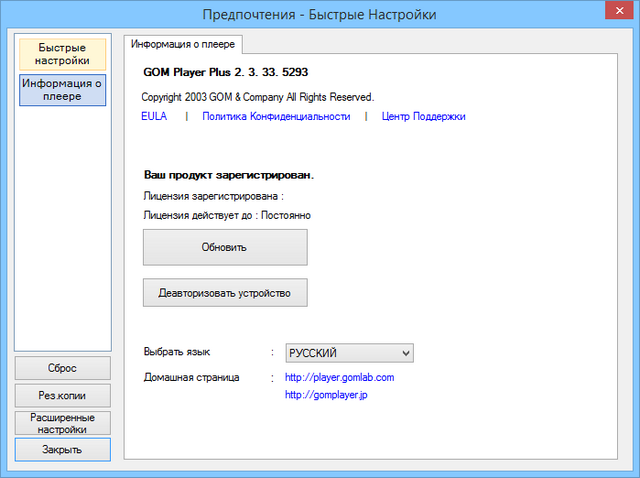Image resolution: width=640 pixels, height=478 pixels.
Task: Open the player.gomlab.com homepage link
Action: [x=339, y=377]
